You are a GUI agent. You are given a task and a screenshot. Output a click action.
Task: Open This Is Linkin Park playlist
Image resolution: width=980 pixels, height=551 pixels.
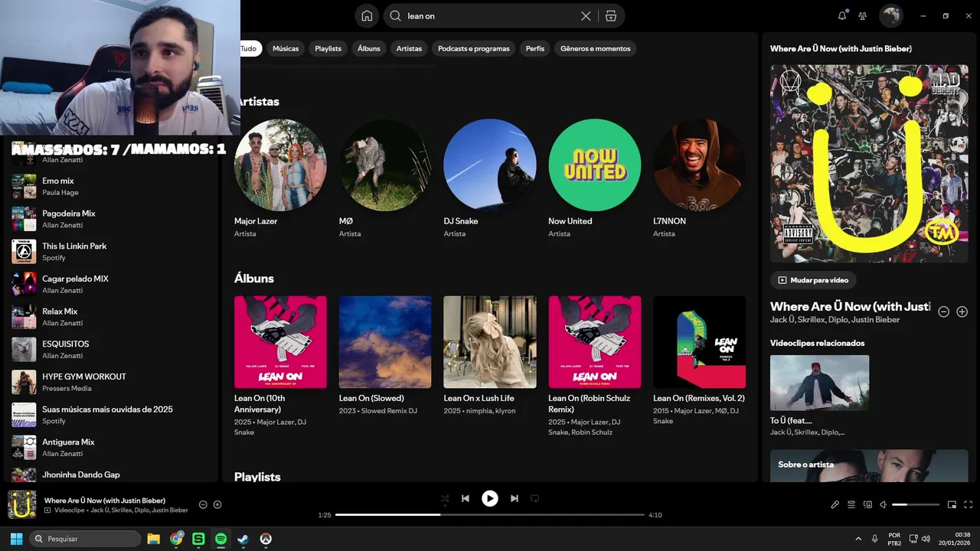pos(112,252)
